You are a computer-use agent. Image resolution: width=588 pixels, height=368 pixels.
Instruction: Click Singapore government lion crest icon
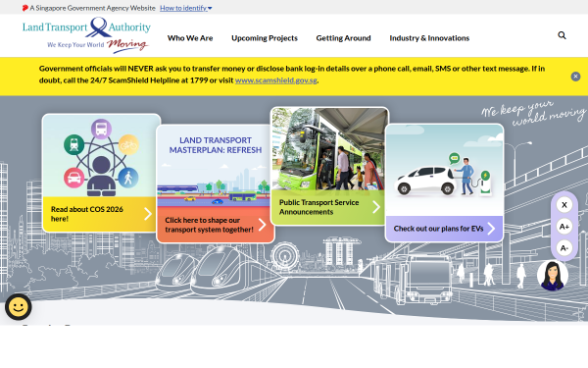point(25,8)
